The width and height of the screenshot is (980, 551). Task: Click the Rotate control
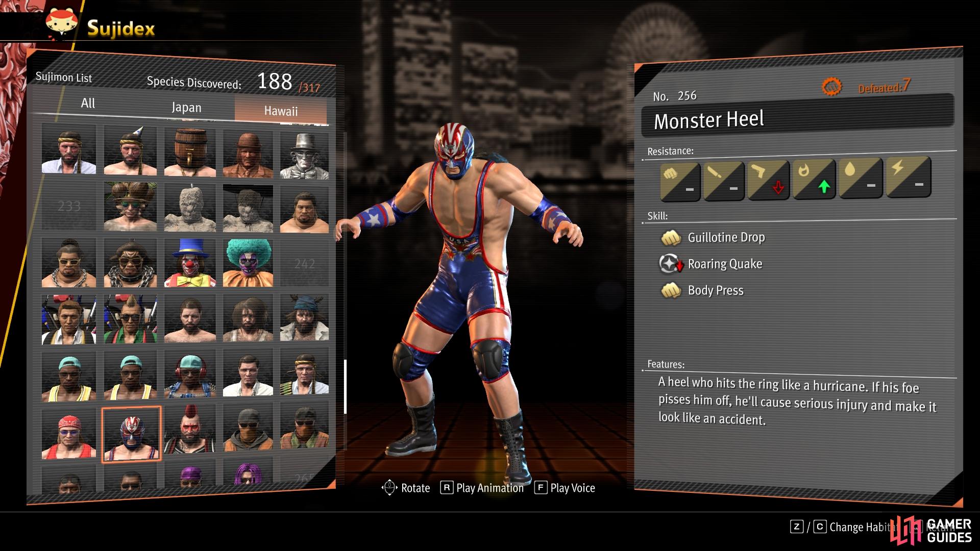pyautogui.click(x=406, y=488)
